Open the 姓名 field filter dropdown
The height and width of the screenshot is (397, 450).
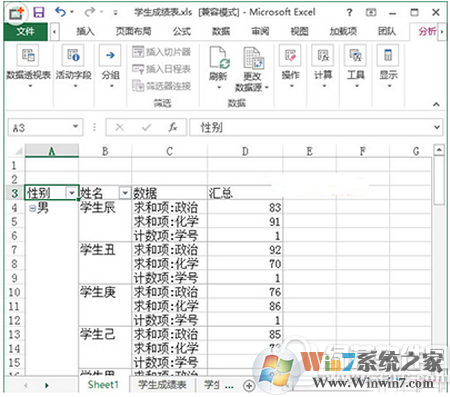[x=125, y=193]
